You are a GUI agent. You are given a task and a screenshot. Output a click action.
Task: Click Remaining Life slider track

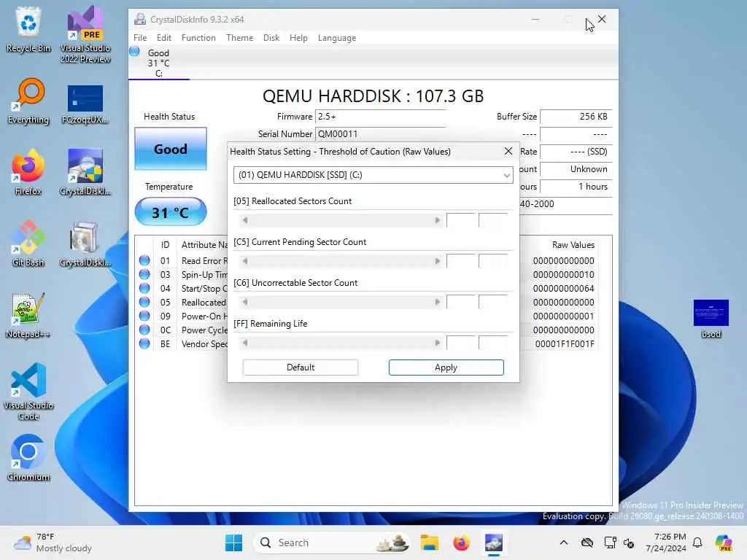pyautogui.click(x=341, y=343)
